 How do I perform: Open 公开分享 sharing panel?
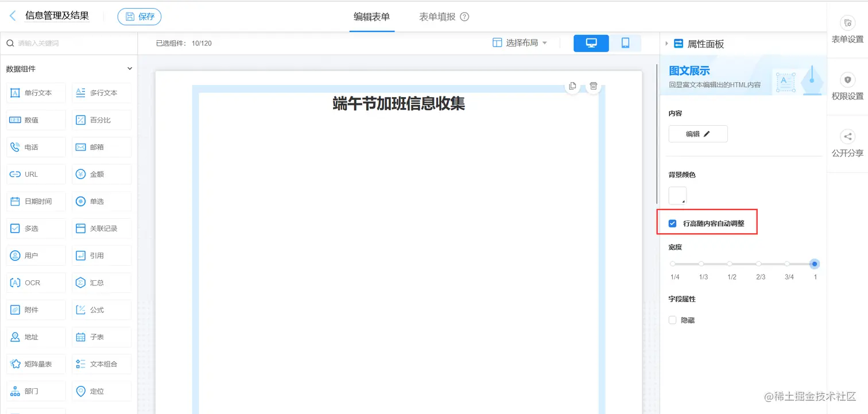pyautogui.click(x=847, y=144)
